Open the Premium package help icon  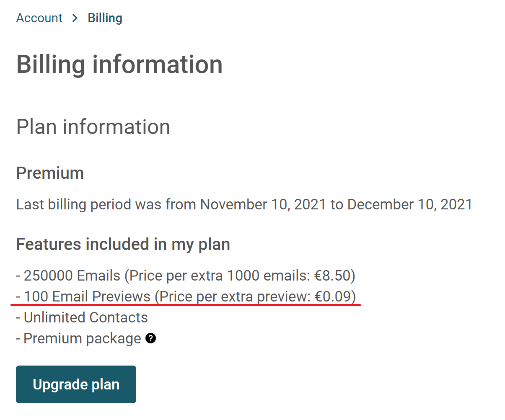(x=151, y=338)
